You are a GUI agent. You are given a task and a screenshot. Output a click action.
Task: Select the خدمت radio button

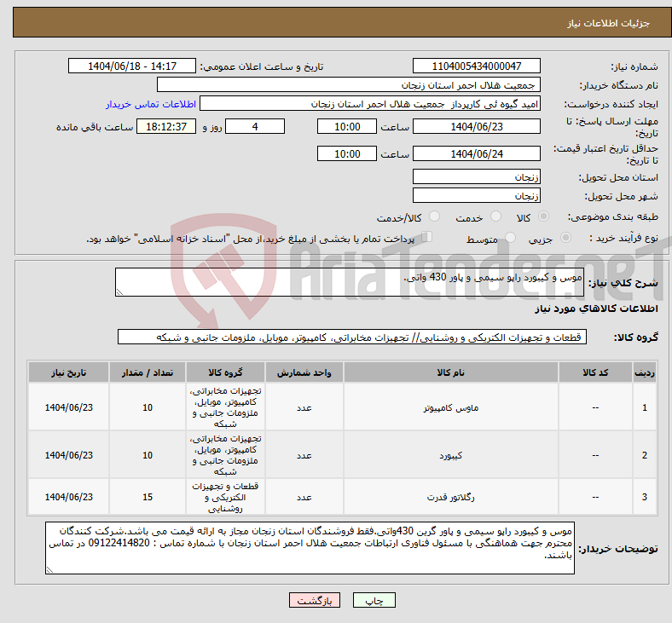(495, 216)
